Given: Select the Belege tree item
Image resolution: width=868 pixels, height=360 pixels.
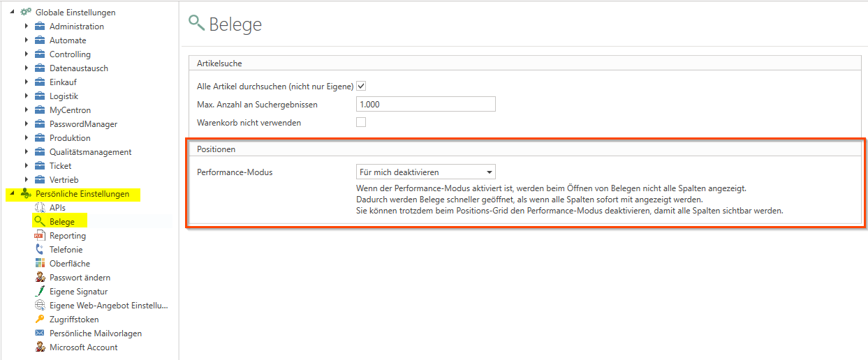Looking at the screenshot, I should pos(61,222).
